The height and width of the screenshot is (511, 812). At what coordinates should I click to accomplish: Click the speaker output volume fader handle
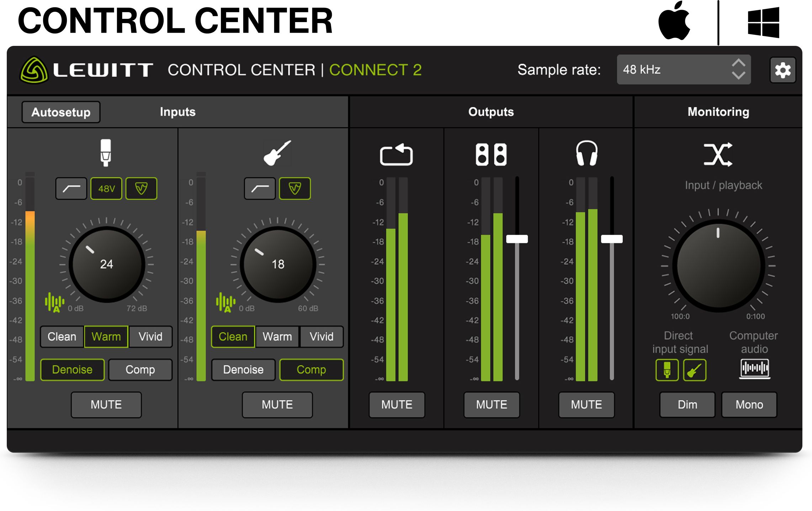(x=517, y=239)
